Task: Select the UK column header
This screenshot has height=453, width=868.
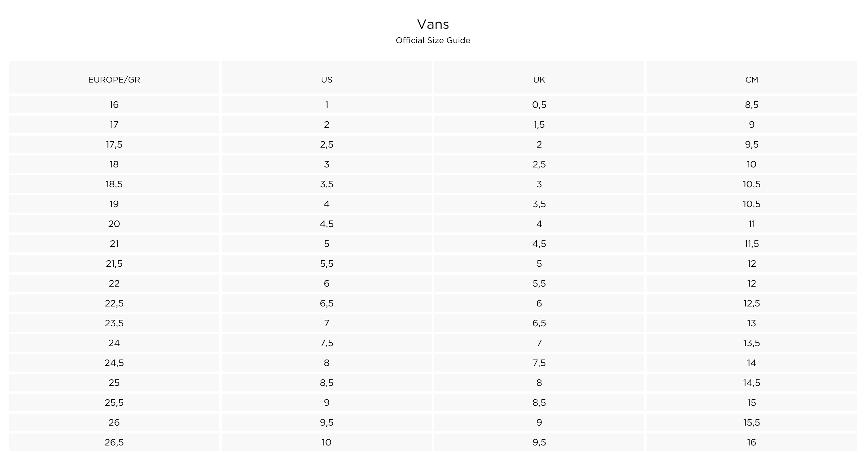Action: [539, 77]
